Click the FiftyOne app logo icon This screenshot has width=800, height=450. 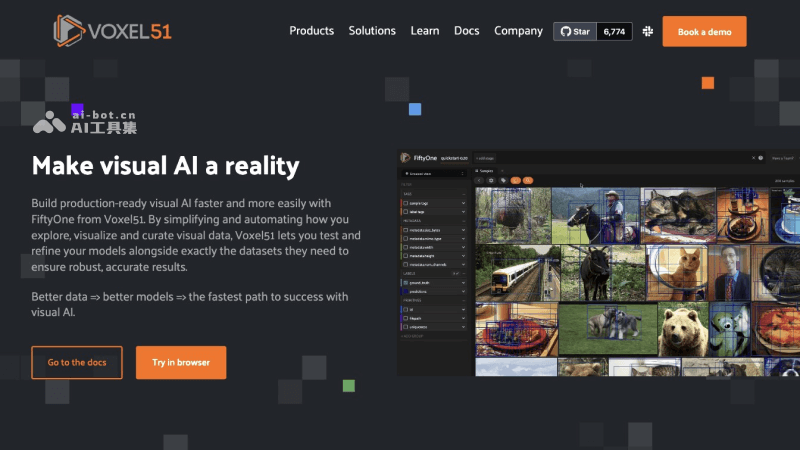pyautogui.click(x=405, y=158)
